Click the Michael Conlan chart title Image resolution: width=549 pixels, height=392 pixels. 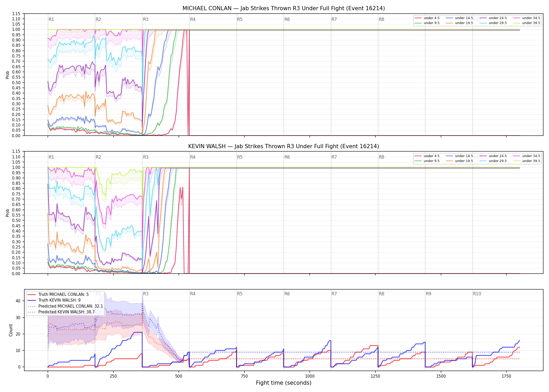[x=284, y=8]
